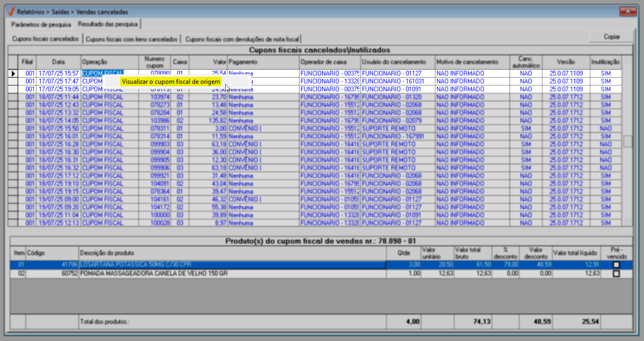Toggle Pré-vencido checkbox for Pomada Massageadora
The height and width of the screenshot is (341, 644).
pyautogui.click(x=616, y=274)
